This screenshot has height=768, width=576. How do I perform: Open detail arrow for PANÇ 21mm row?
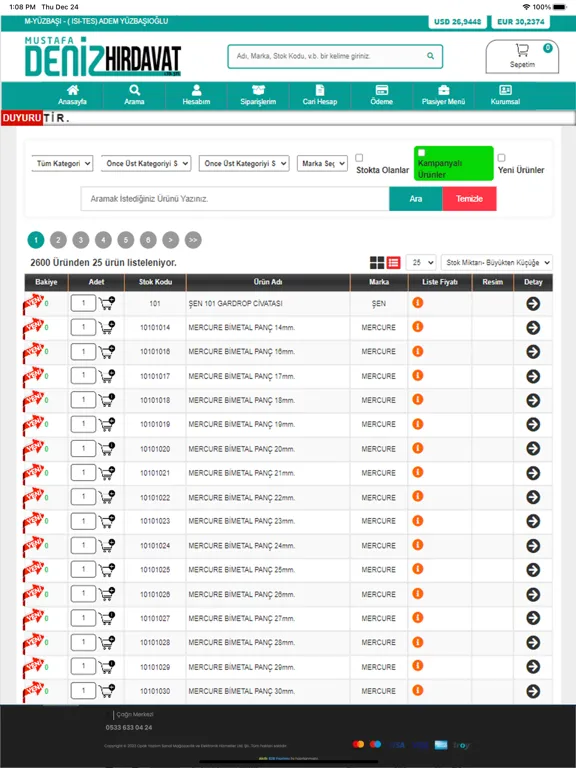pos(533,473)
